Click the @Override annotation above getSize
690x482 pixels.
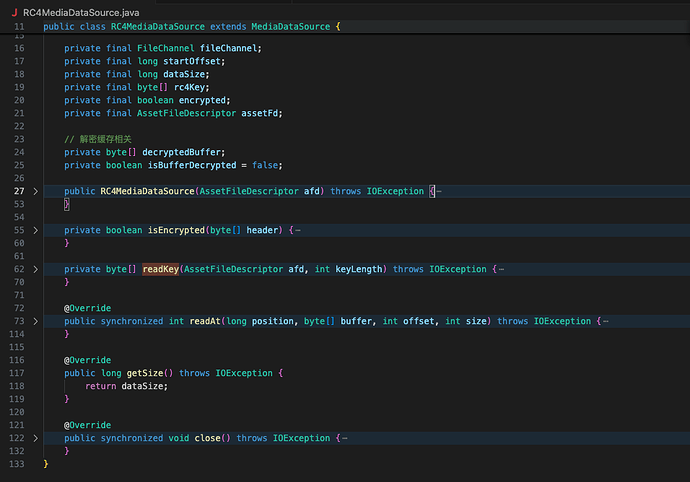pos(88,360)
